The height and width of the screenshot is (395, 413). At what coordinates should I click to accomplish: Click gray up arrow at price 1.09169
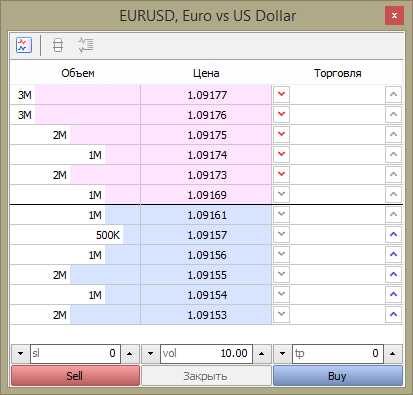point(393,195)
